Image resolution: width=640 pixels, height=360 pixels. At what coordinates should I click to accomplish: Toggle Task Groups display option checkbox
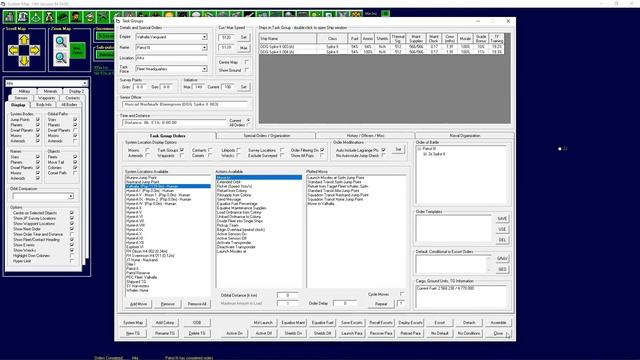(x=182, y=150)
